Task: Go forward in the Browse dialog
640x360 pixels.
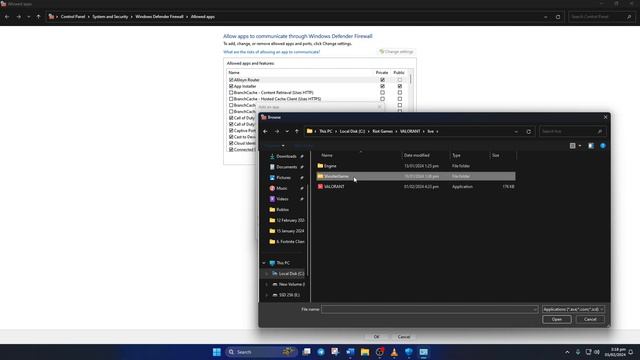Action: coord(277,131)
